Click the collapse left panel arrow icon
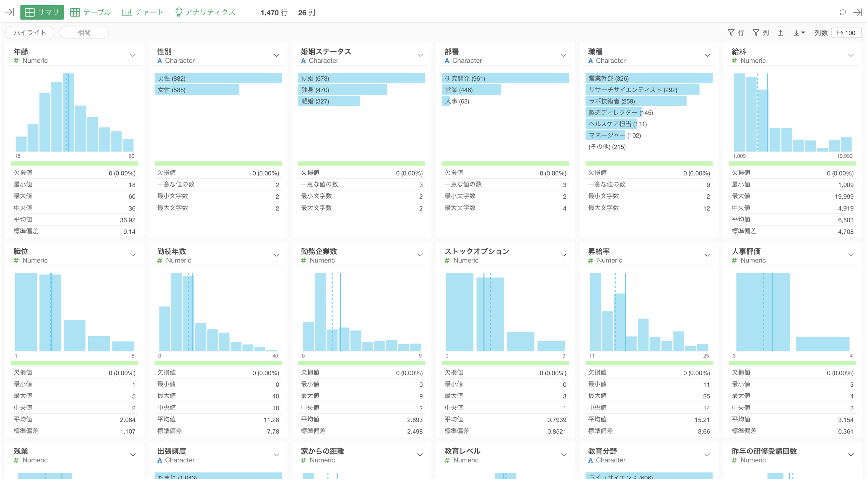The image size is (868, 484). pos(9,13)
